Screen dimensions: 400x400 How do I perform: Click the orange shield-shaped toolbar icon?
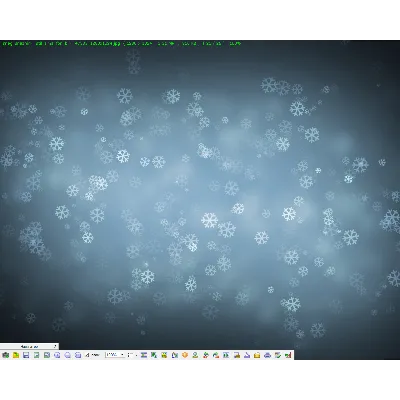185,355
